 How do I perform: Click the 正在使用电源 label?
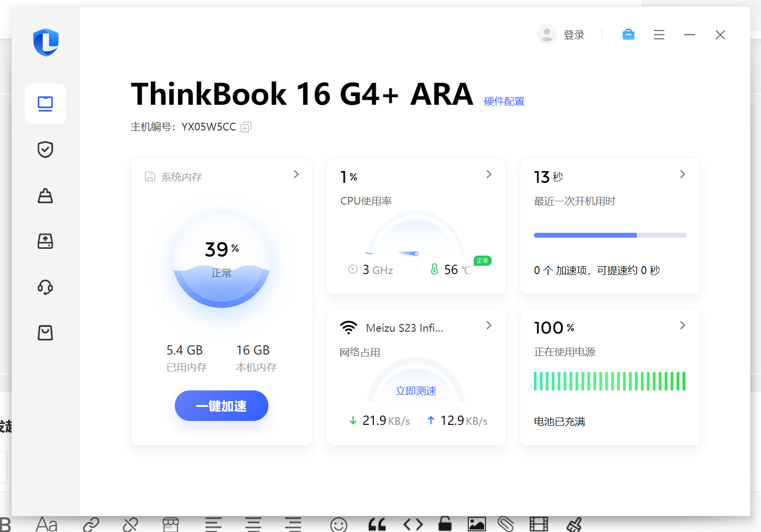coord(564,352)
